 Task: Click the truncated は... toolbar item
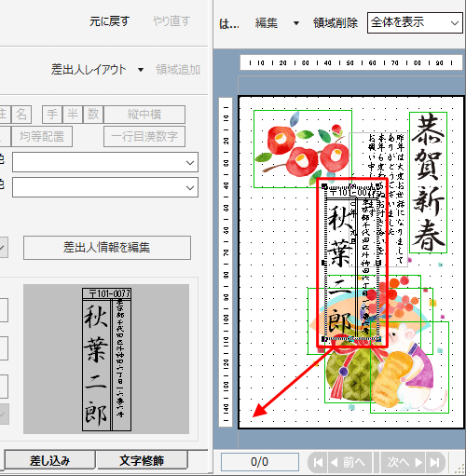229,23
